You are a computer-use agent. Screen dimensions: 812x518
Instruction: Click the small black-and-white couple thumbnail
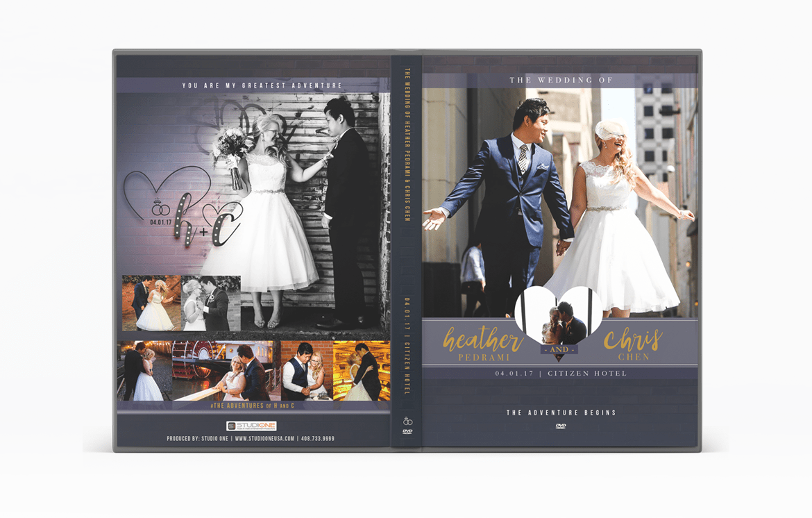tap(211, 303)
